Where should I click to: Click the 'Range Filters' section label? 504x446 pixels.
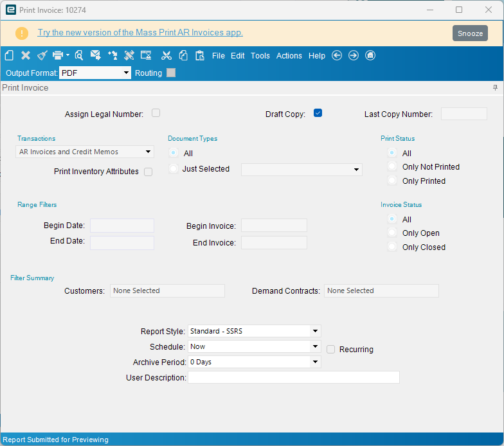click(x=37, y=204)
